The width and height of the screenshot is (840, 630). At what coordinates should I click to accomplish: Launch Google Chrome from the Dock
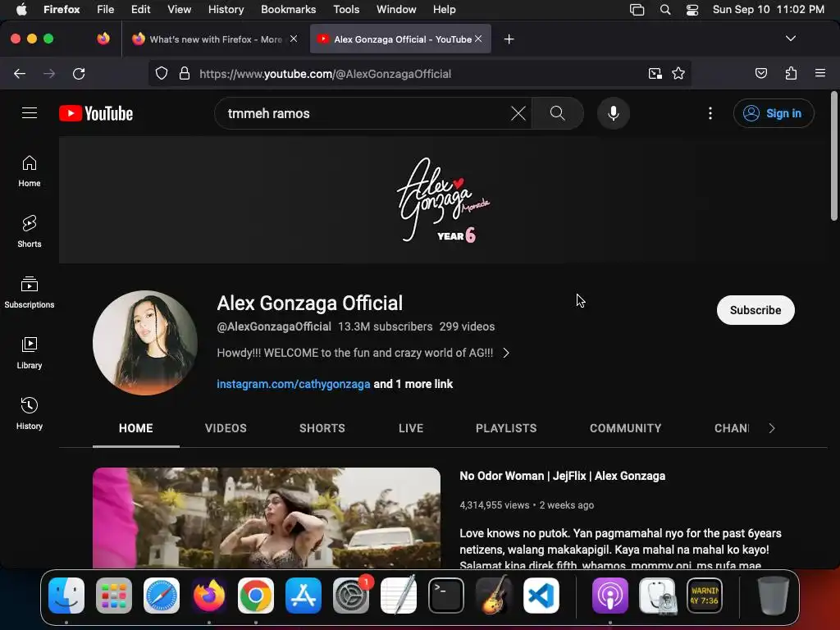tap(256, 596)
